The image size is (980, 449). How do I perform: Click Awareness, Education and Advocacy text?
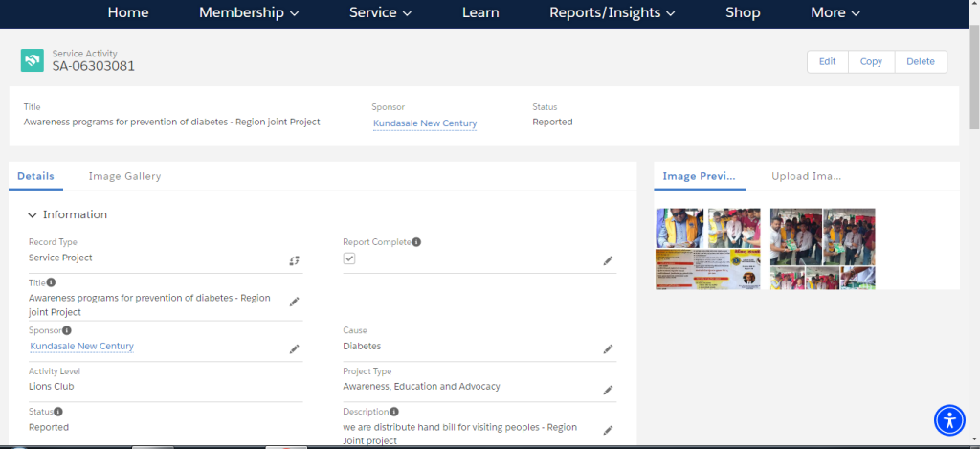click(x=421, y=387)
